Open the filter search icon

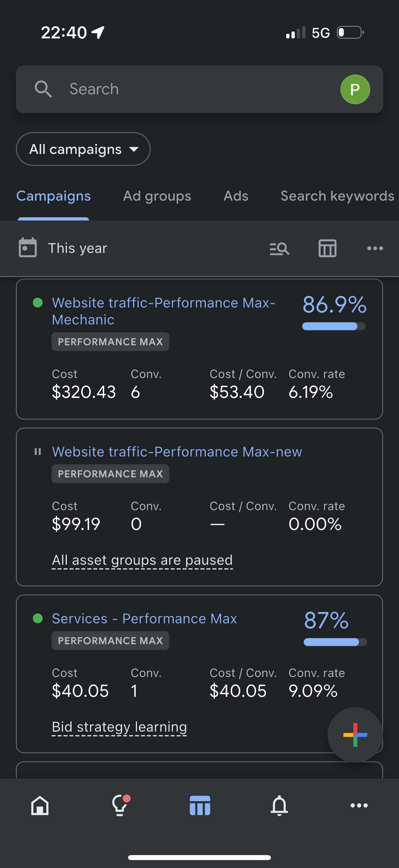click(x=280, y=249)
